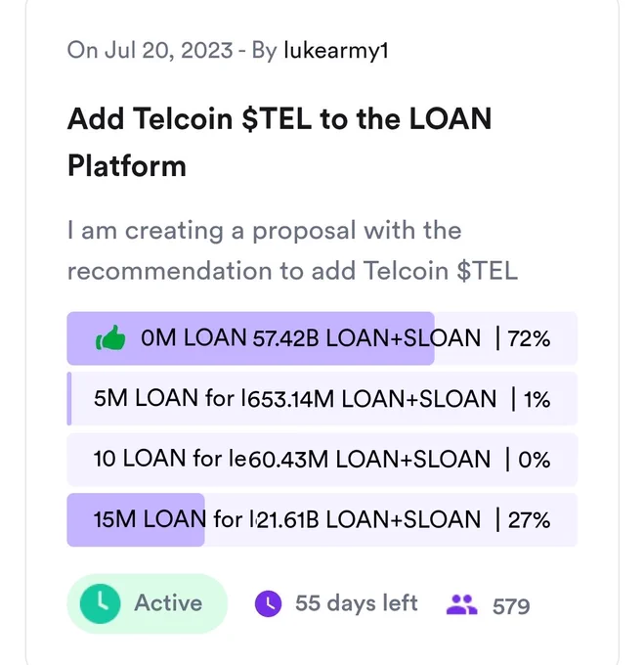The height and width of the screenshot is (665, 644).
Task: Select the 0M LOAN 72% vote option
Action: [x=322, y=338]
